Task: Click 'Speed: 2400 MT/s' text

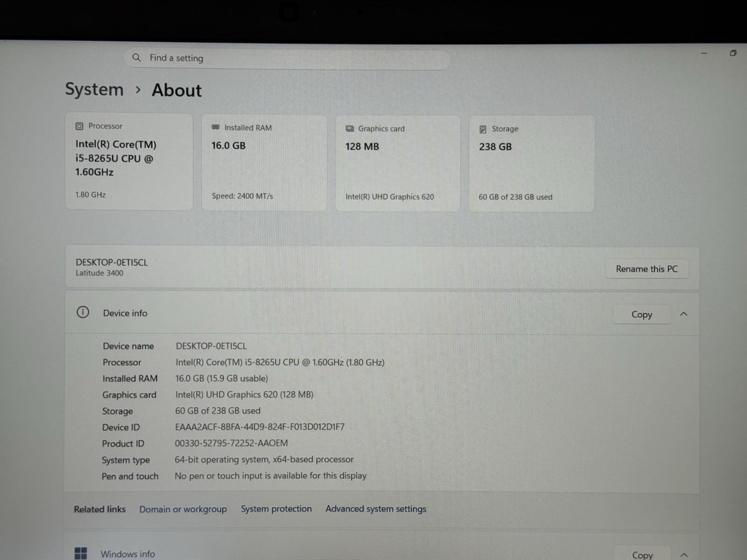Action: pyautogui.click(x=242, y=196)
